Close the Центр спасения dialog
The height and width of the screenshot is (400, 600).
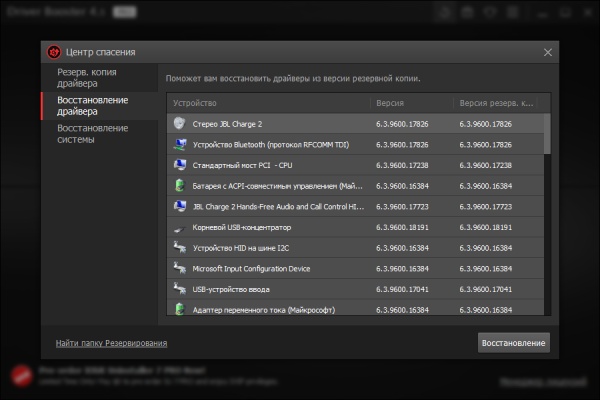(x=548, y=52)
